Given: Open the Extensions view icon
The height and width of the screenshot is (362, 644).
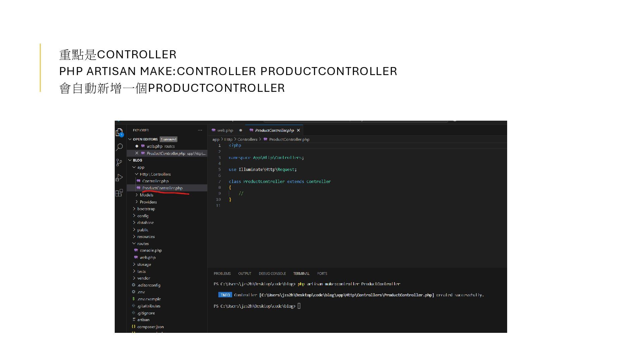Looking at the screenshot, I should tap(119, 193).
